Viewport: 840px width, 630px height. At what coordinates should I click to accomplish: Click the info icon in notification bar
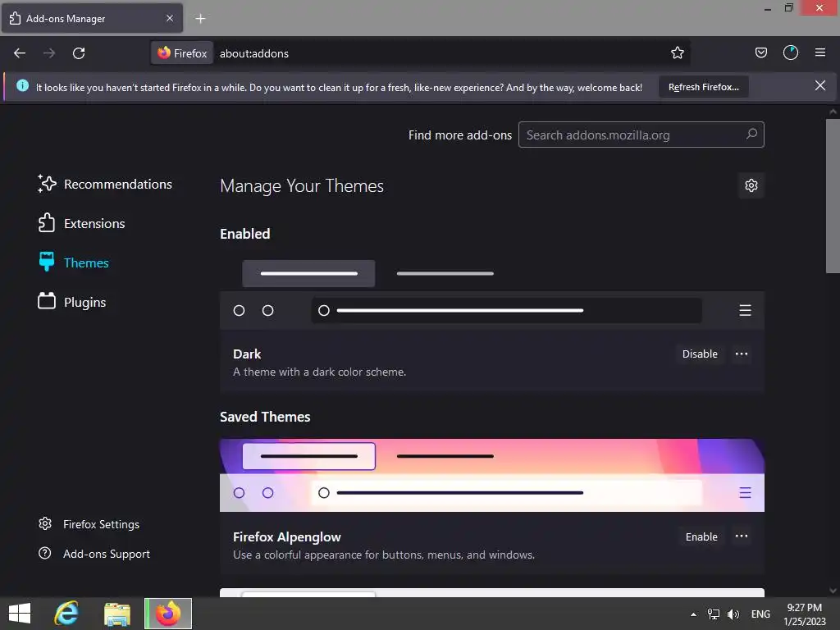pyautogui.click(x=22, y=85)
